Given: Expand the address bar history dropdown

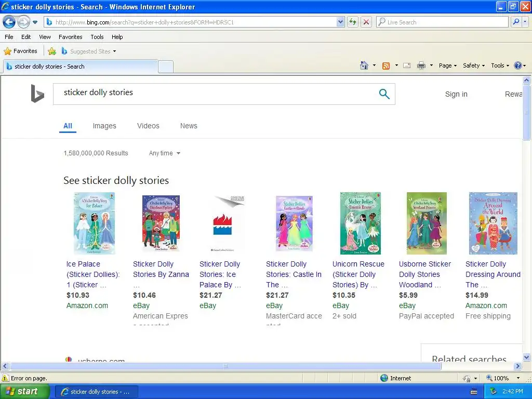Looking at the screenshot, I should (x=340, y=22).
